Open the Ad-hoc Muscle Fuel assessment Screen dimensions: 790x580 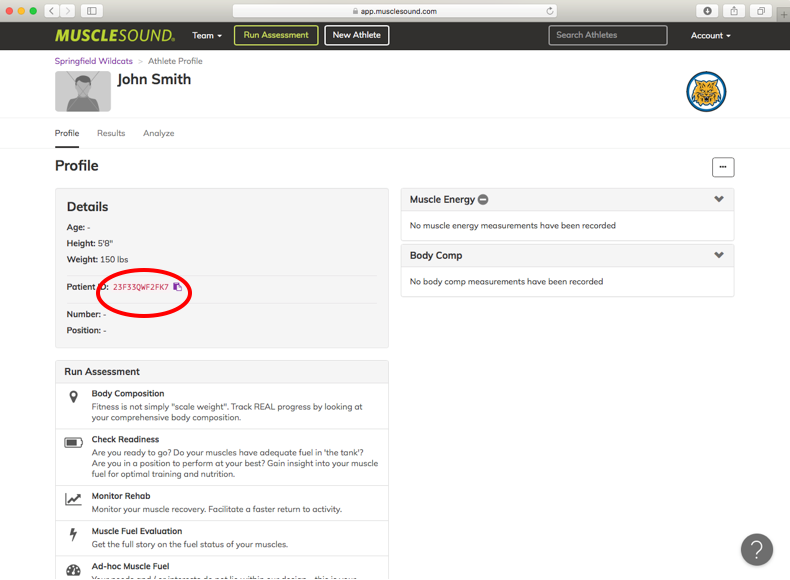coord(222,568)
